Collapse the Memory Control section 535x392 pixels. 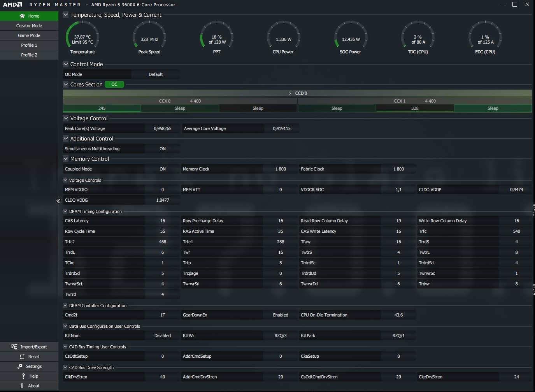click(66, 159)
